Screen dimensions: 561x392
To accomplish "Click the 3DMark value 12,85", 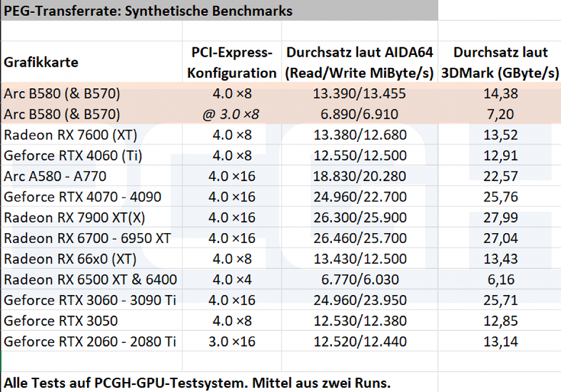I will click(500, 321).
